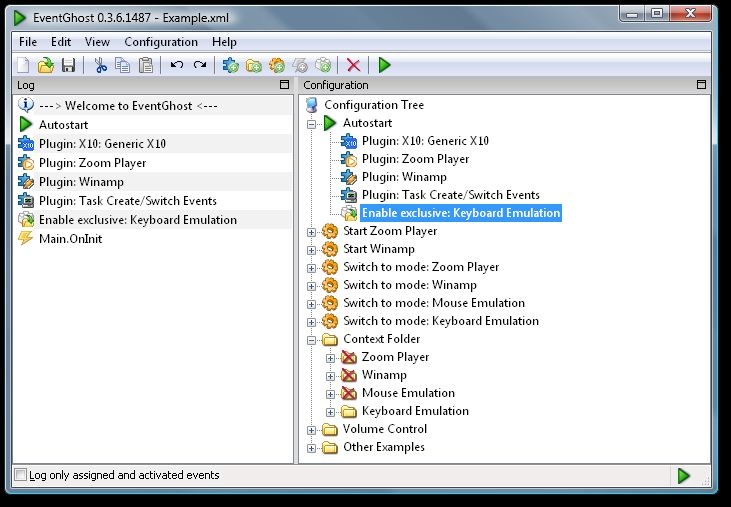Image resolution: width=731 pixels, height=507 pixels.
Task: Select Switch to mode: Mouse Emulation
Action: click(x=434, y=303)
